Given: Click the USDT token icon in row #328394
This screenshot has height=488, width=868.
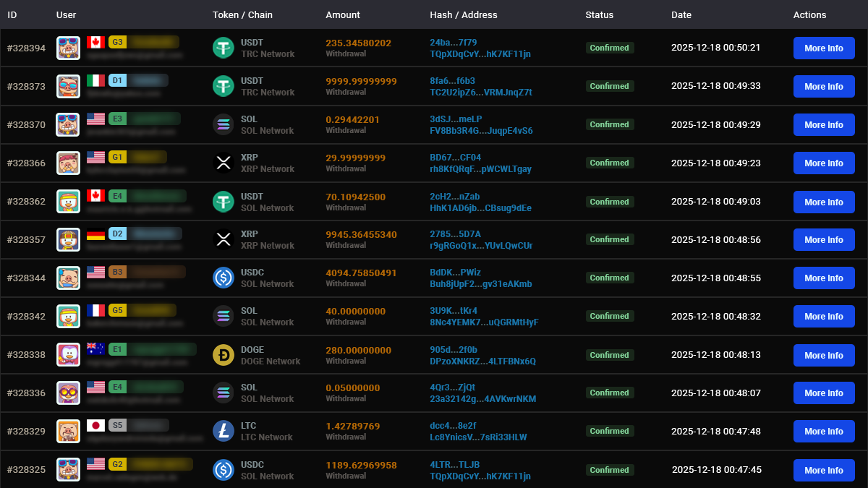Looking at the screenshot, I should (x=223, y=48).
